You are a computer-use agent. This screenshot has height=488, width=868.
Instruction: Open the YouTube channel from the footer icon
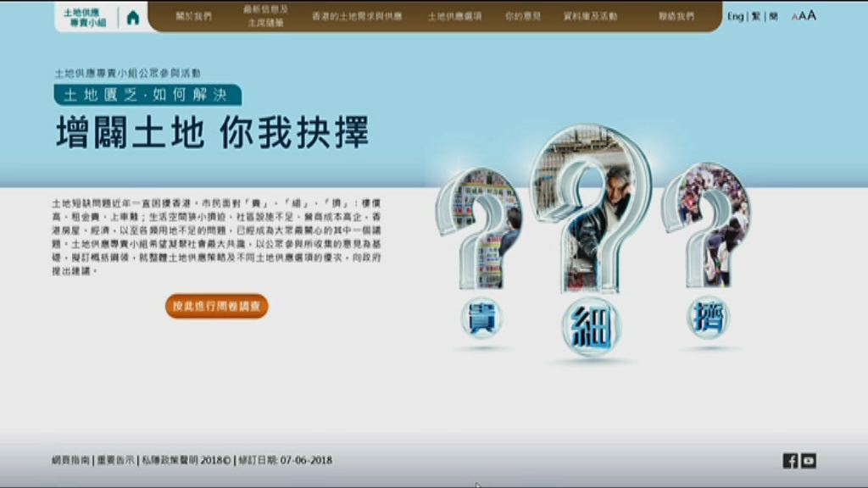pos(809,461)
